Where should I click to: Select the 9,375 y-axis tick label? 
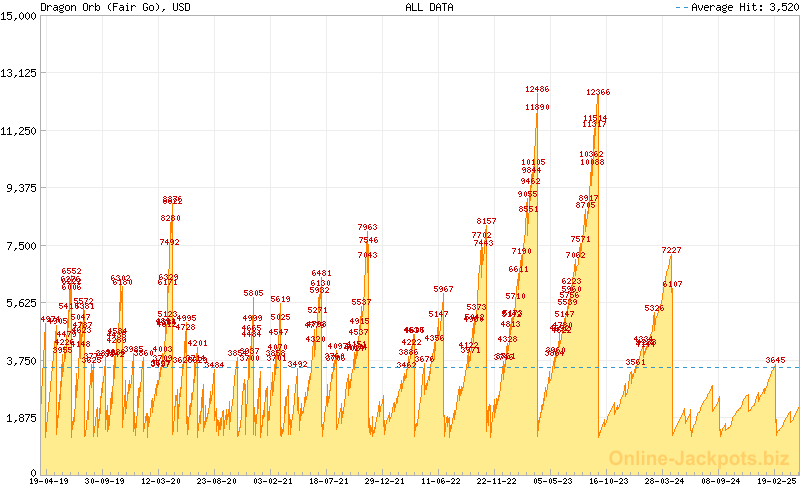click(19, 188)
